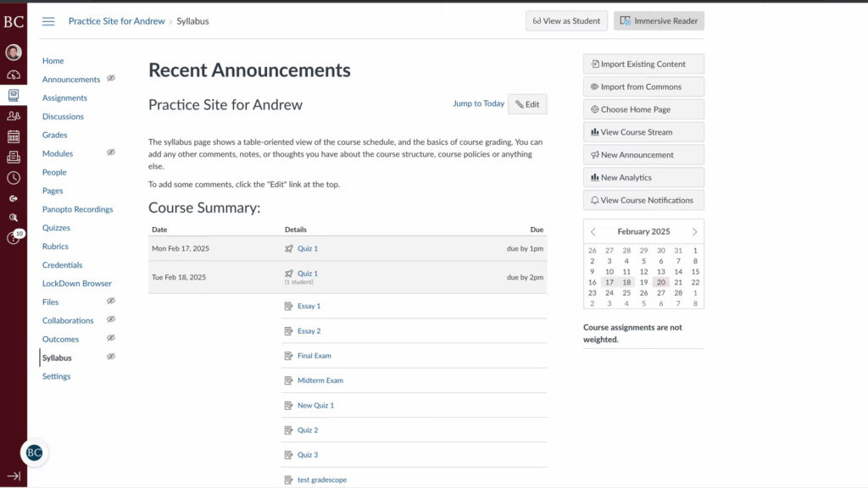The height and width of the screenshot is (488, 868).
Task: Click the Edit pencil button on the syllabus
Action: [527, 103]
